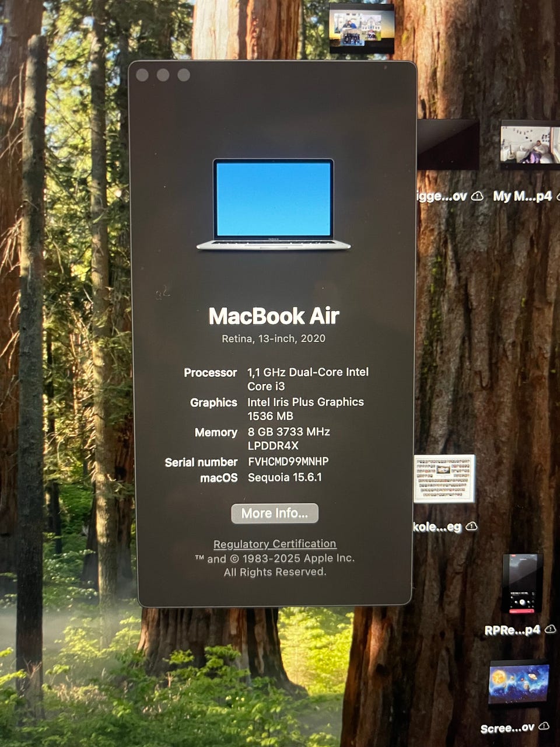Click the Memory label
This screenshot has width=560, height=747.
point(216,432)
